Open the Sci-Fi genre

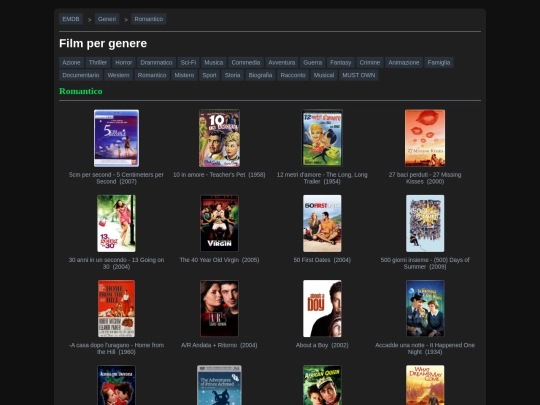click(x=188, y=63)
